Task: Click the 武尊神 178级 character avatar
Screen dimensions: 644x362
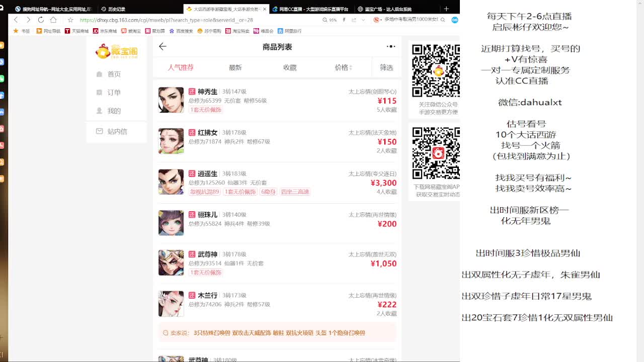Action: click(x=171, y=262)
